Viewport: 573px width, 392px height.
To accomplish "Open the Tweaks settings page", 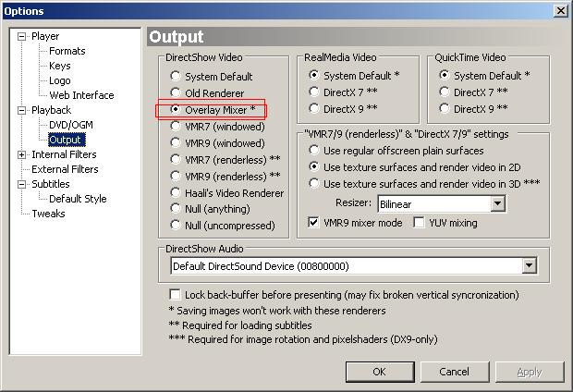I will (48, 214).
